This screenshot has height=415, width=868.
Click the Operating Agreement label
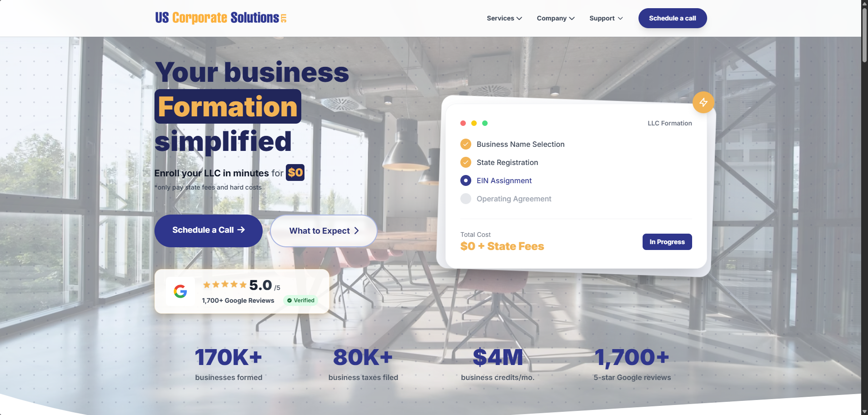[x=514, y=199]
